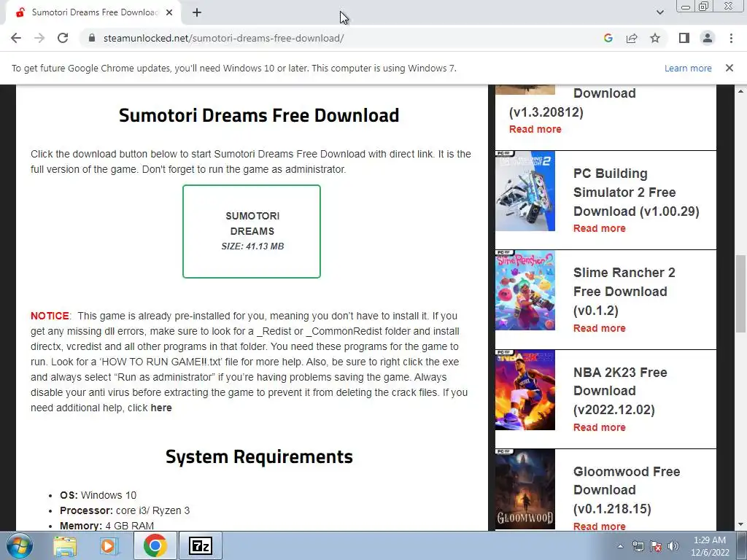Open Slime Rancher 2 cover thumbnail
Image resolution: width=747 pixels, height=560 pixels.
525,290
